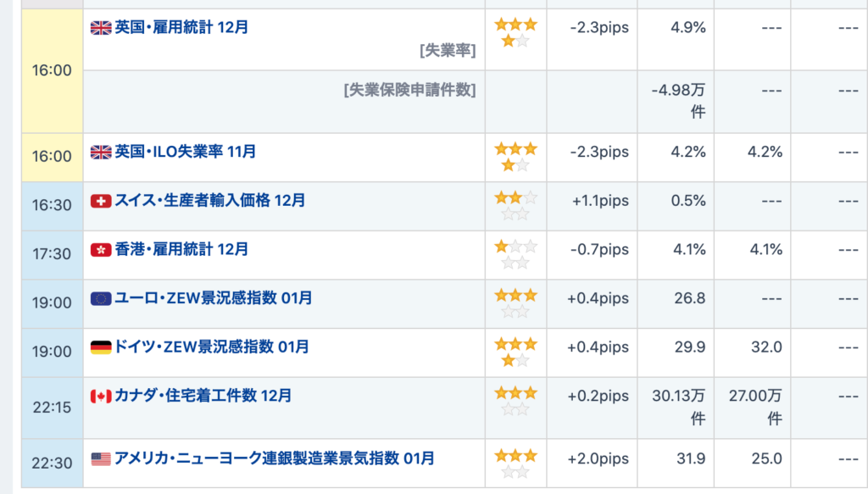Click star rating for Hong Kong employment
The width and height of the screenshot is (868, 494).
click(515, 254)
